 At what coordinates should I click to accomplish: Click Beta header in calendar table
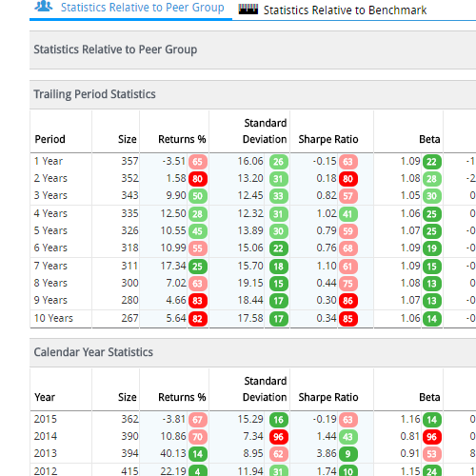click(x=429, y=397)
